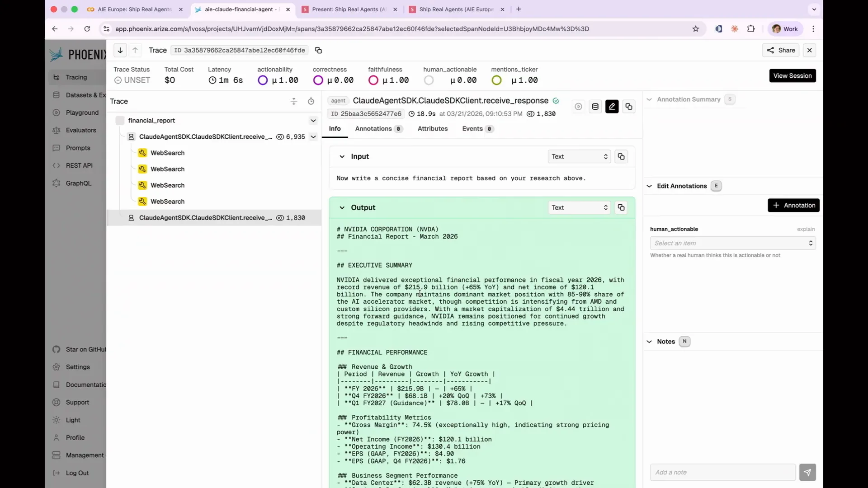Switch to AIE Europe: Ship Real Agents tab

click(x=135, y=9)
